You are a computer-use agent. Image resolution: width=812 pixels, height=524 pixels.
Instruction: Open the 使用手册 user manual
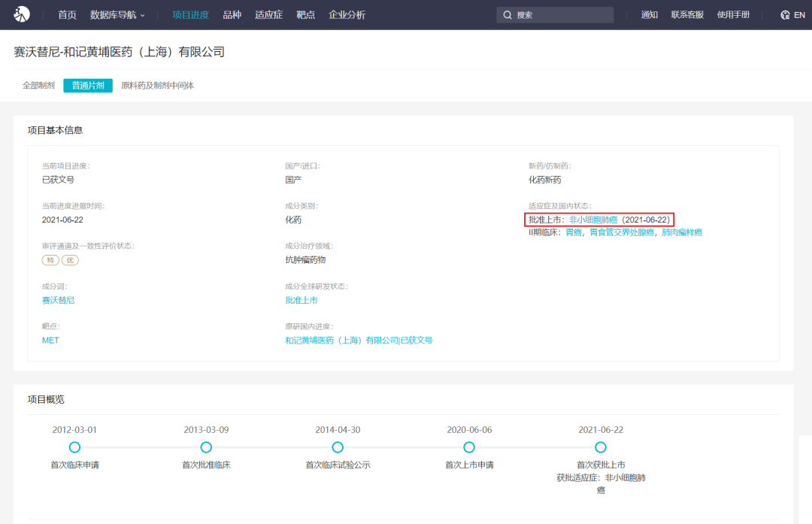pyautogui.click(x=733, y=15)
